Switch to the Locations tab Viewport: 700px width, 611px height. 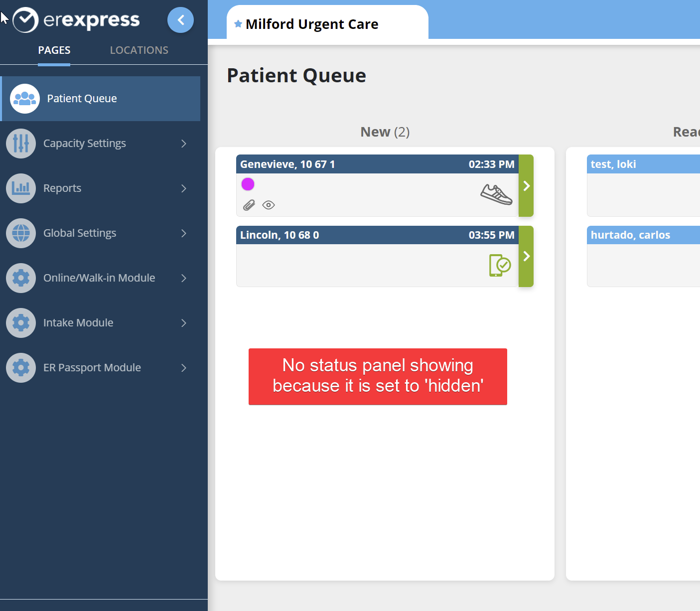139,50
